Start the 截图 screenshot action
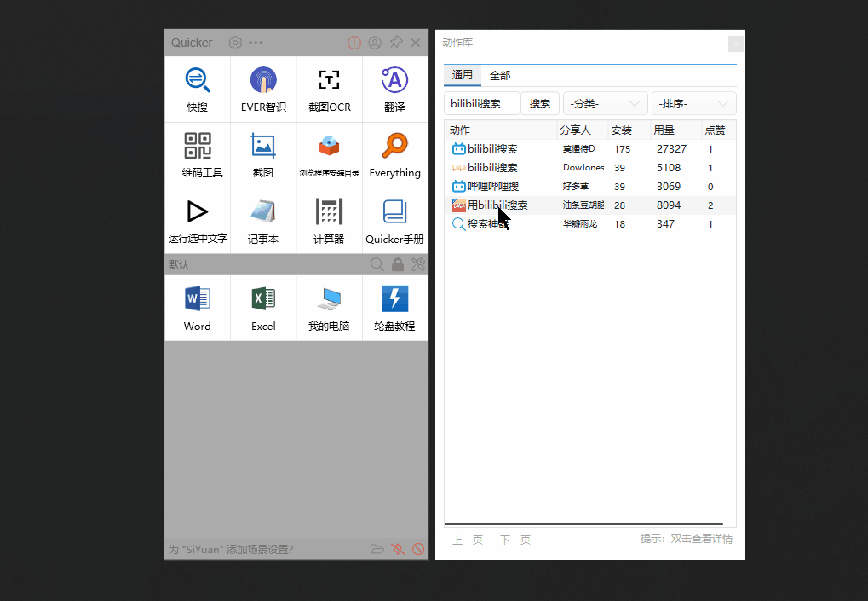The height and width of the screenshot is (601, 868). 263,155
